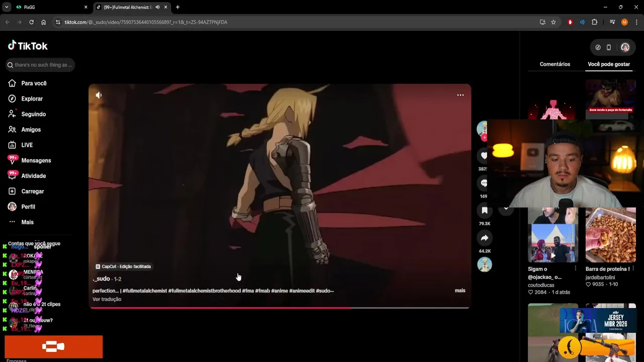This screenshot has height=362, width=644.
Task: Go to the Seguindo feed
Action: pyautogui.click(x=33, y=114)
